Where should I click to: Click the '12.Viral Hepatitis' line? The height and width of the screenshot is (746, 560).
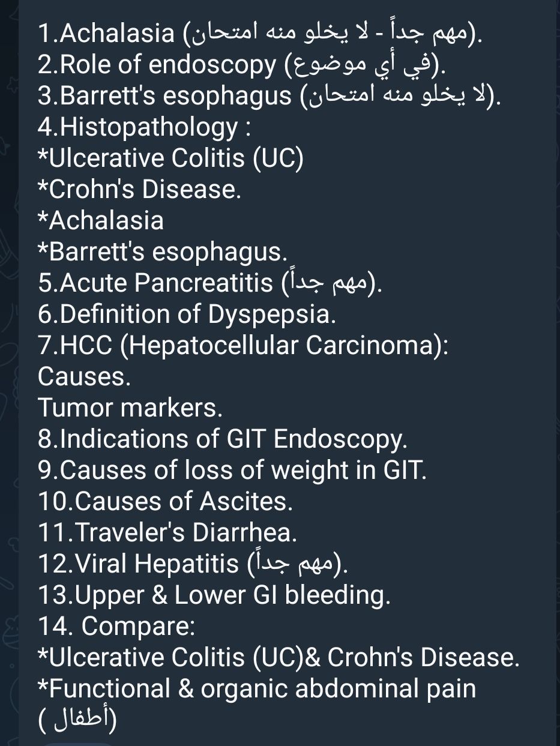click(139, 564)
